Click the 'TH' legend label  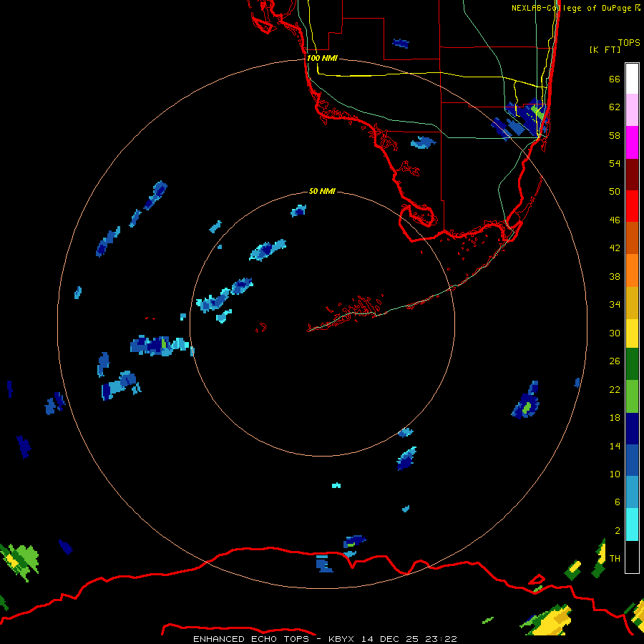[615, 559]
